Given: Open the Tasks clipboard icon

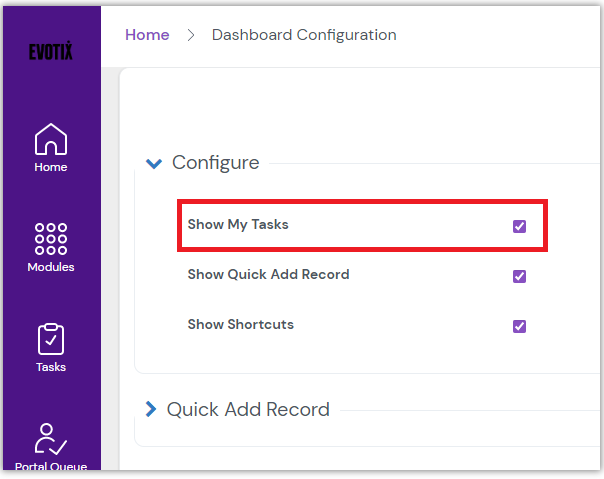Looking at the screenshot, I should 50,339.
